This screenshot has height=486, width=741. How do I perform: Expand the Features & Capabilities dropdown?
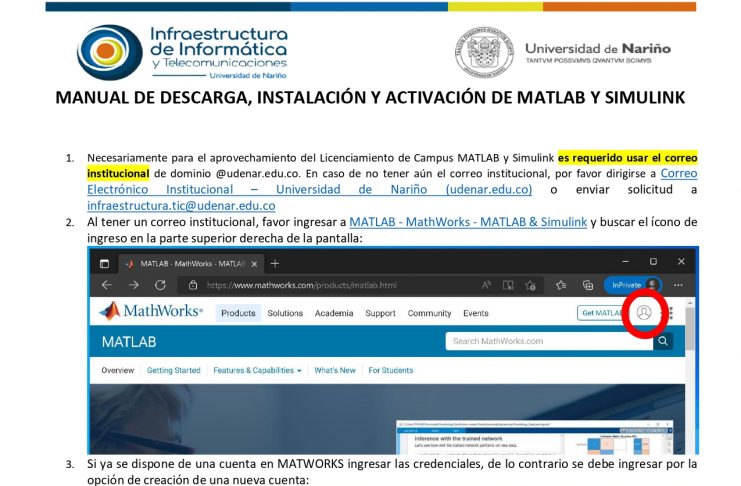coord(257,370)
